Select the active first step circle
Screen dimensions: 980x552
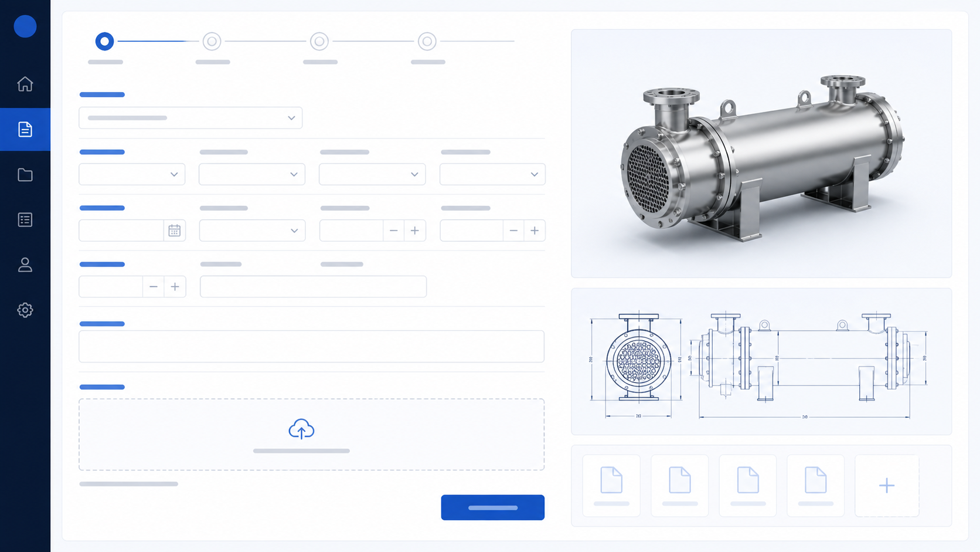(104, 41)
